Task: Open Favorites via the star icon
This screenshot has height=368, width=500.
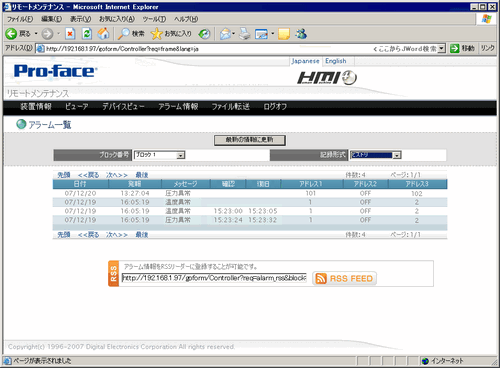Action: pos(156,34)
